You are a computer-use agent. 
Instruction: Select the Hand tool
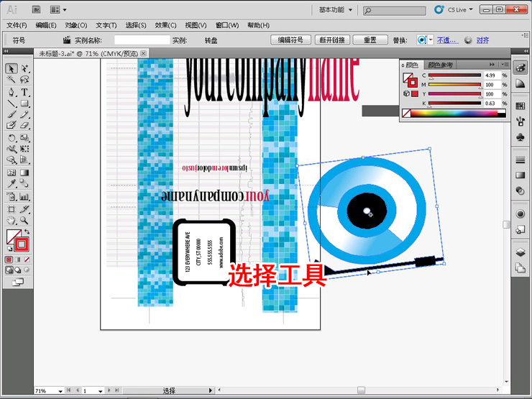[12, 220]
